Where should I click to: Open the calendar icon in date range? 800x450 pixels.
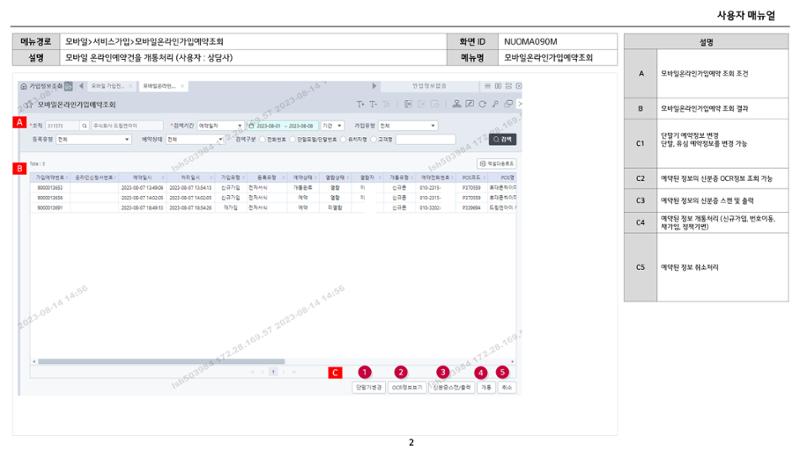tap(251, 126)
